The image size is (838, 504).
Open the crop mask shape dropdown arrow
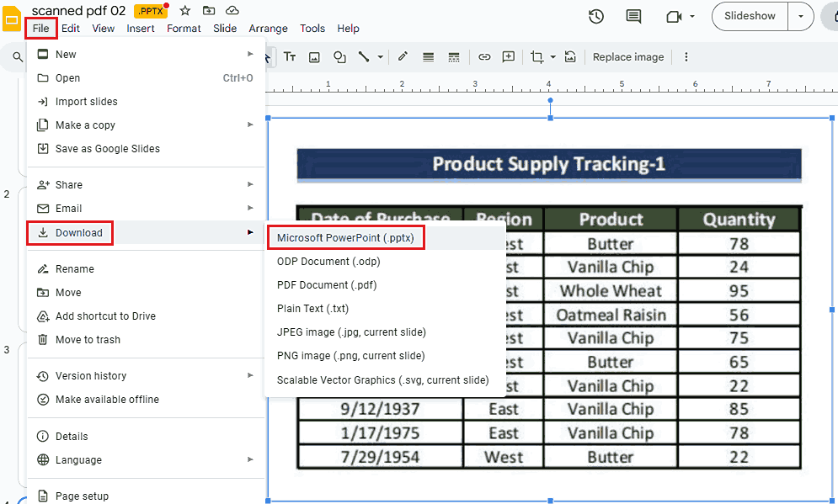pos(553,57)
